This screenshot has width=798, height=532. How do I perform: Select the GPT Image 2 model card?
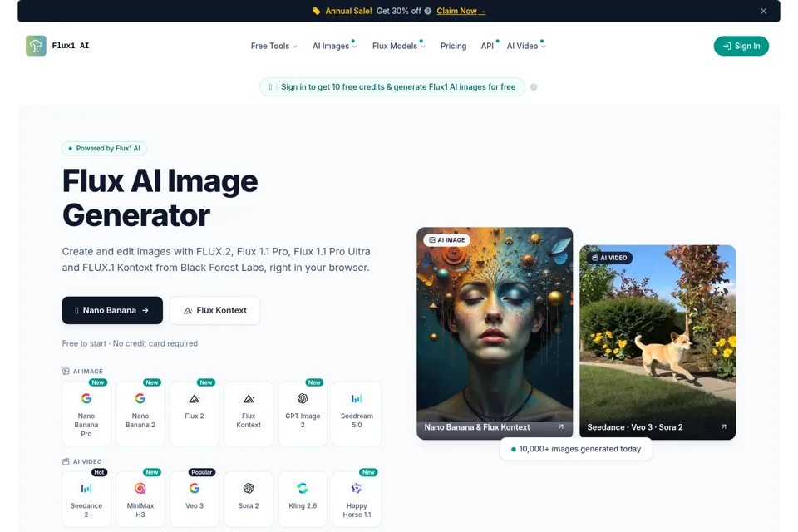[x=303, y=414]
